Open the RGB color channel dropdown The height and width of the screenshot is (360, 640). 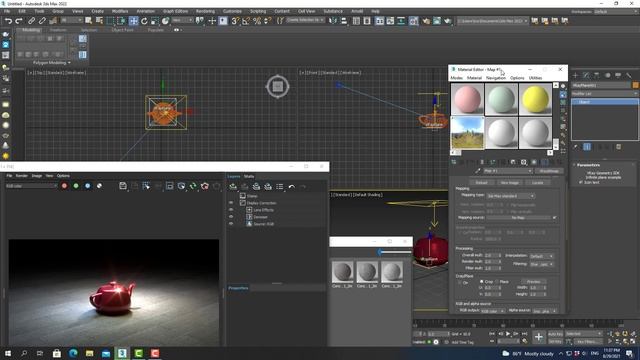[31, 186]
